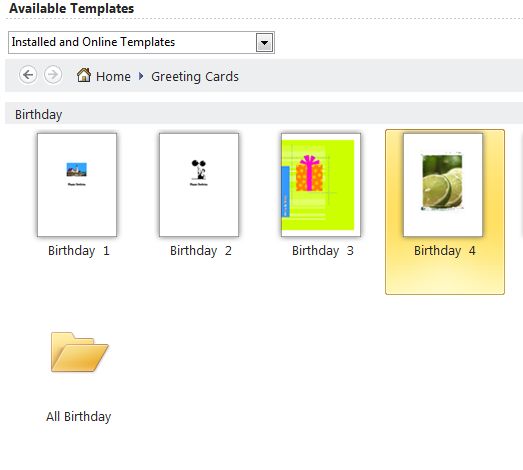Click the All Birthday folder label
523x470 pixels.
[x=79, y=417]
